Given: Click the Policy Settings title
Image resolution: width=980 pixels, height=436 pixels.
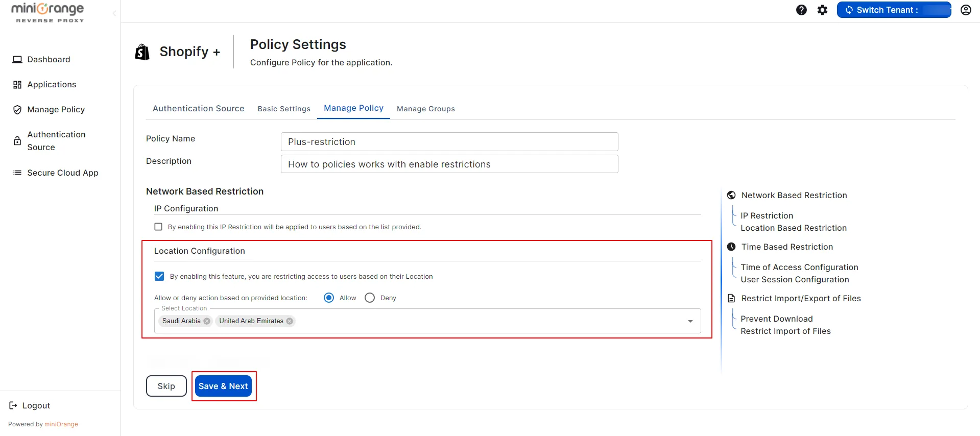Looking at the screenshot, I should (298, 44).
